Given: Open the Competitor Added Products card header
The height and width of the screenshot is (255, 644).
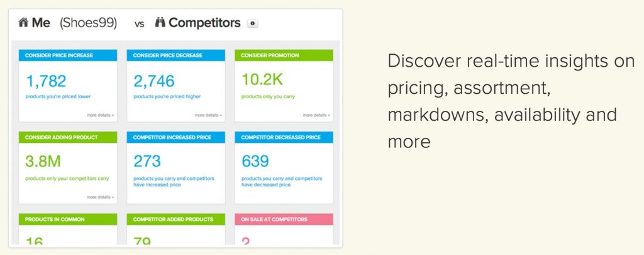Looking at the screenshot, I should pyautogui.click(x=176, y=219).
